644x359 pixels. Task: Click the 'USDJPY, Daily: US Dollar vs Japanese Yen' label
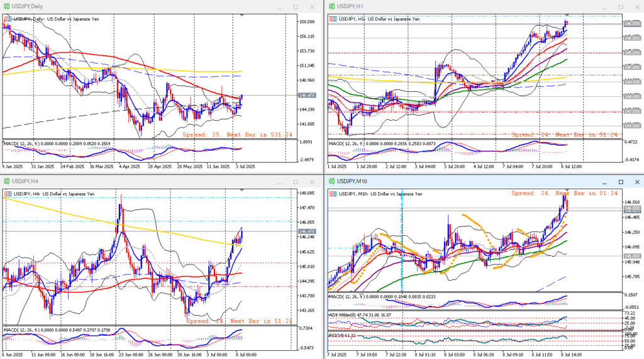click(56, 19)
